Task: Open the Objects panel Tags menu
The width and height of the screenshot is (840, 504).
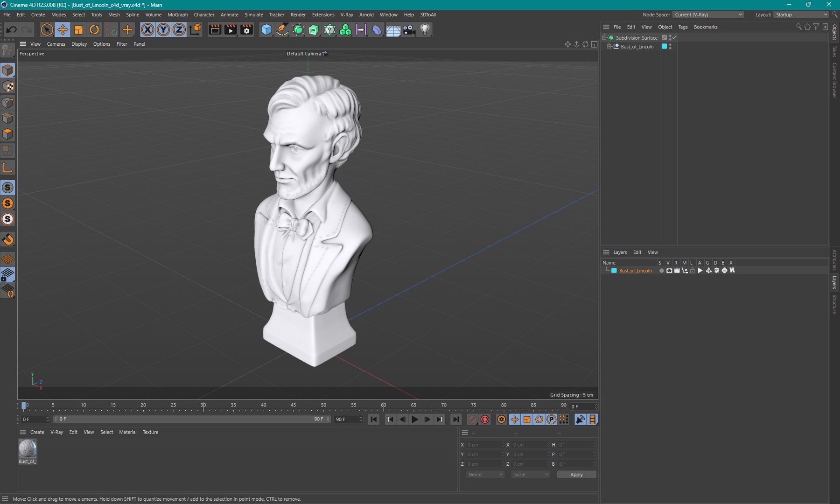Action: [x=683, y=27]
